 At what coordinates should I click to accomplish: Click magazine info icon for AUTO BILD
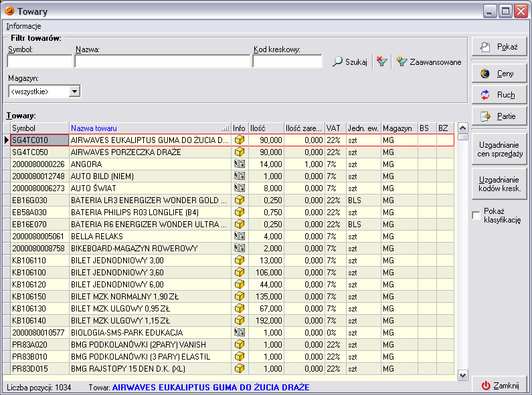tap(240, 176)
